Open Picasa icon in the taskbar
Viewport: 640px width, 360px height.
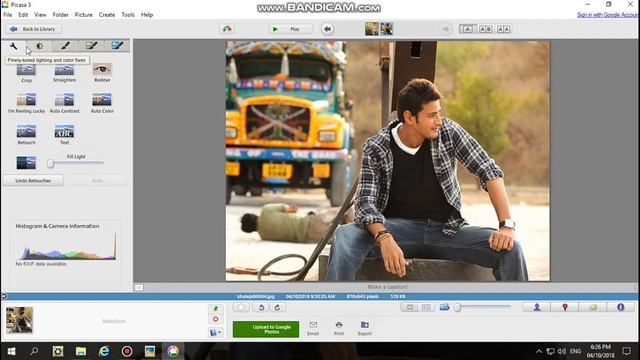pos(173,351)
